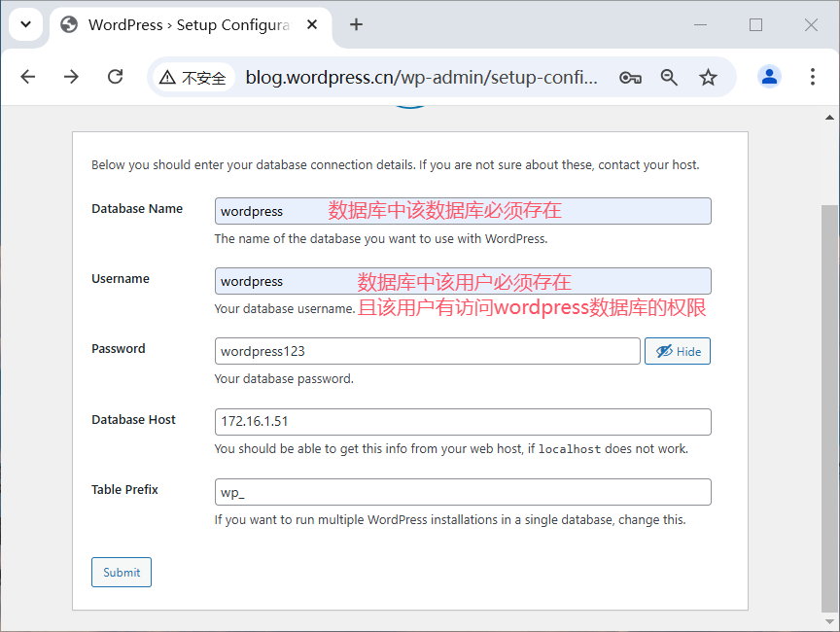Click the localhost hint text
Screen dimensions: 840x632
pyautogui.click(x=451, y=449)
